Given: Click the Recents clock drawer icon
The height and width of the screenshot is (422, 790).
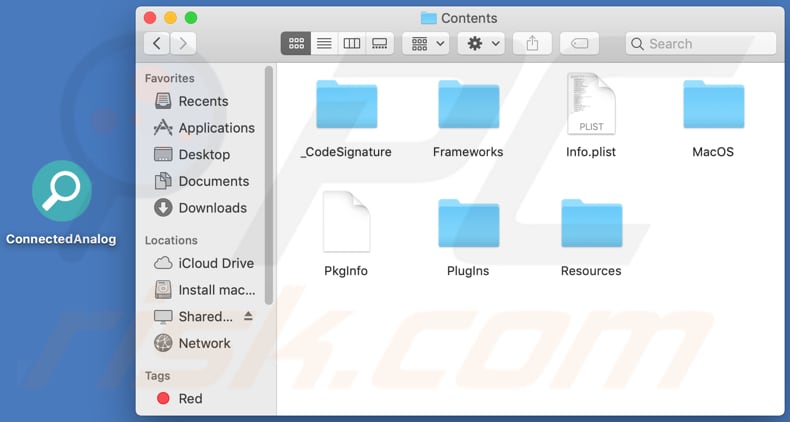Looking at the screenshot, I should [x=163, y=101].
